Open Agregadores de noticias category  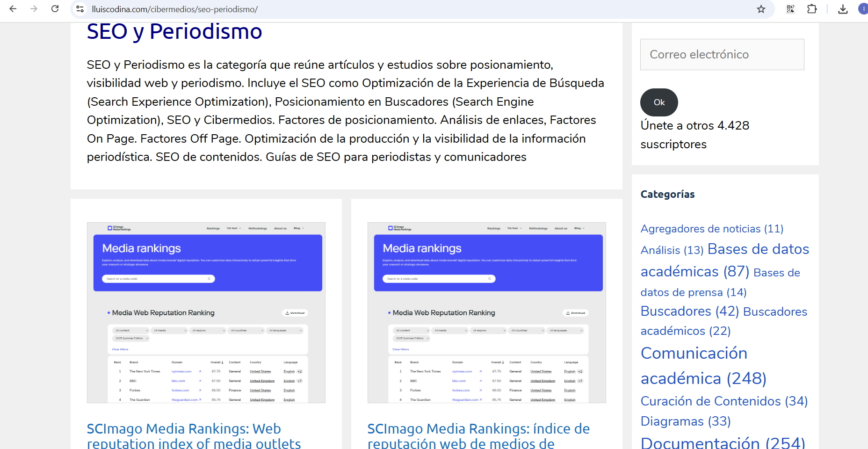711,229
